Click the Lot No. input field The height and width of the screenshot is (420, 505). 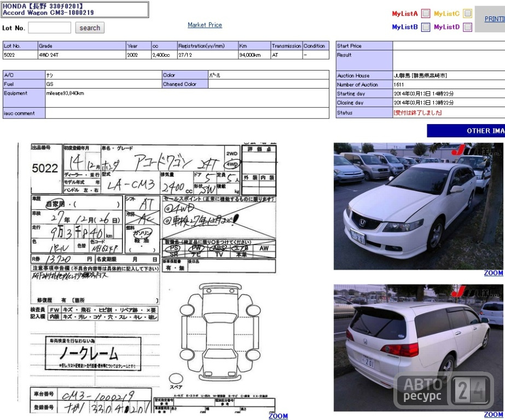(50, 28)
